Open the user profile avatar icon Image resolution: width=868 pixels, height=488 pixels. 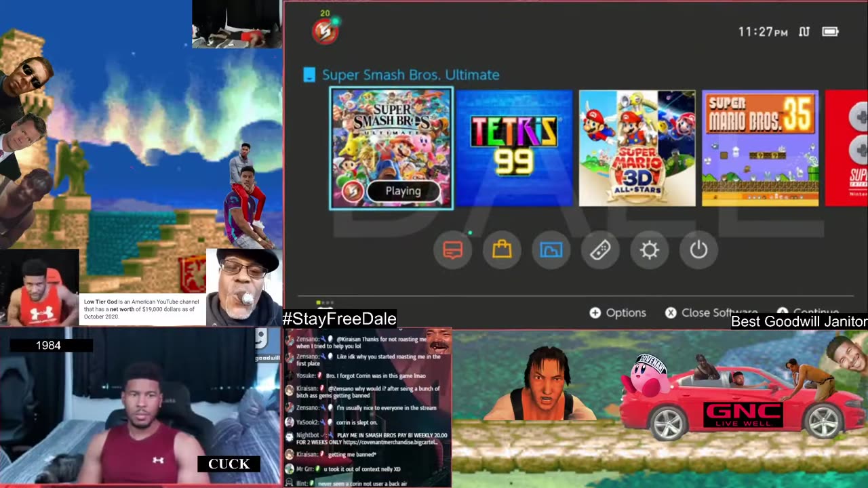pos(325,31)
